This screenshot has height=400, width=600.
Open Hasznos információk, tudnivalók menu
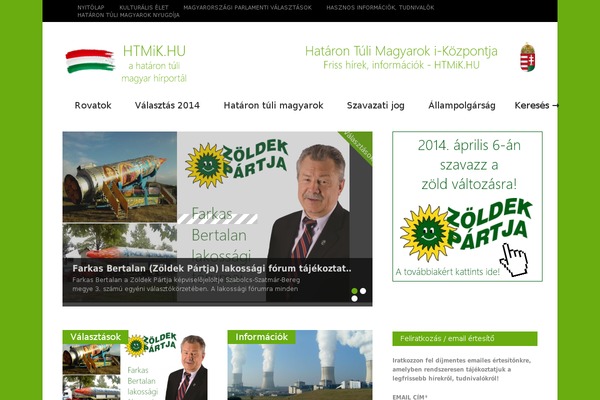(380, 8)
